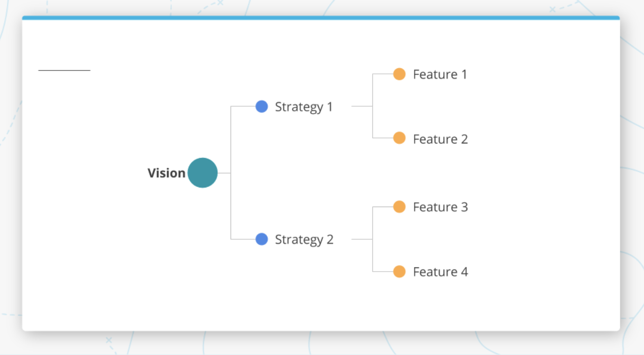This screenshot has width=644, height=355.
Task: Choose the Feature 3 text label
Action: point(440,207)
